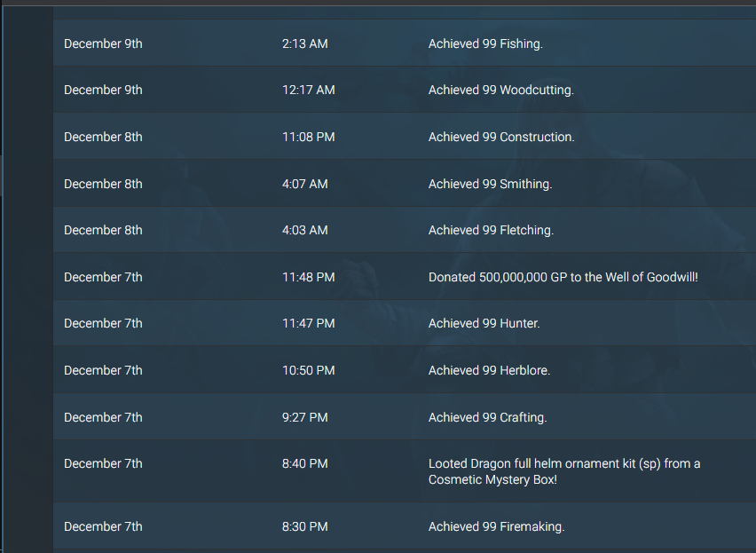Click the 4:07 AM timestamp
The width and height of the screenshot is (756, 553).
304,184
